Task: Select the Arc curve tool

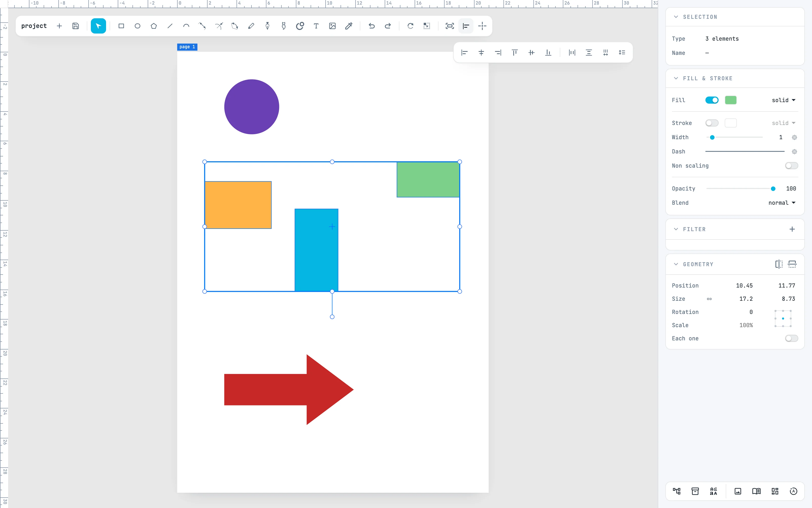Action: [186, 26]
